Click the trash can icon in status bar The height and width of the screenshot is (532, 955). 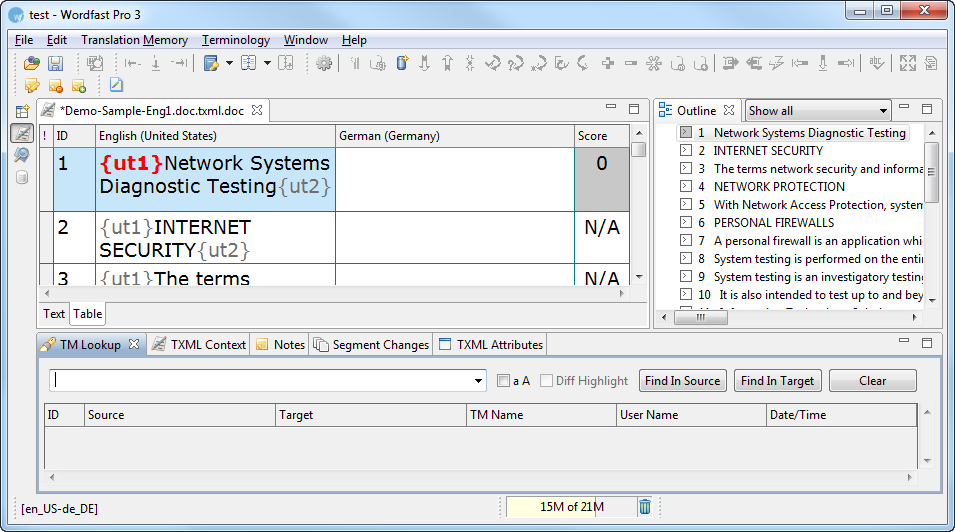coord(645,507)
